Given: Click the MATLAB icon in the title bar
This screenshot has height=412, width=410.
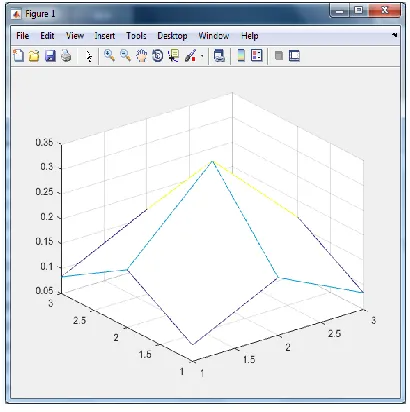Looking at the screenshot, I should tap(16, 14).
